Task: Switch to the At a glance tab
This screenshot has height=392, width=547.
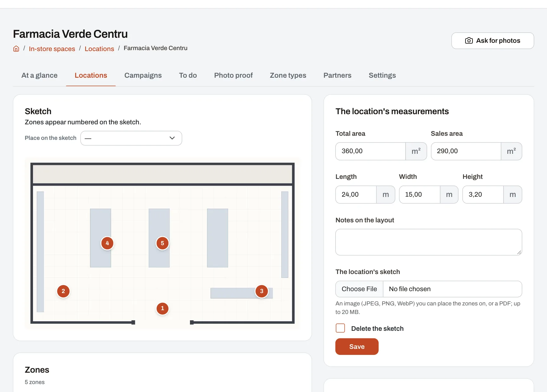Action: tap(39, 75)
